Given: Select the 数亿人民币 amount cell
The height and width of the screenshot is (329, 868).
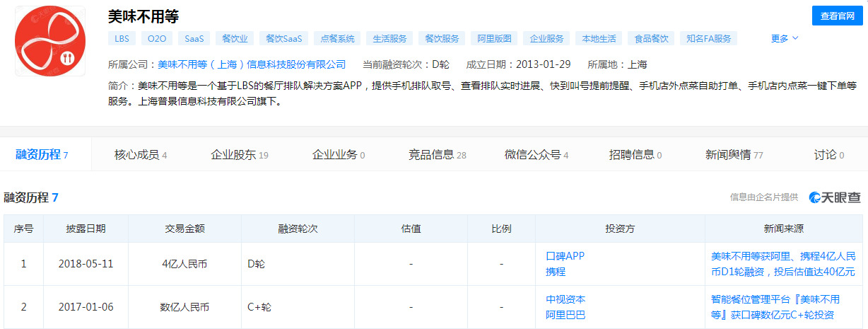Looking at the screenshot, I should (185, 307).
